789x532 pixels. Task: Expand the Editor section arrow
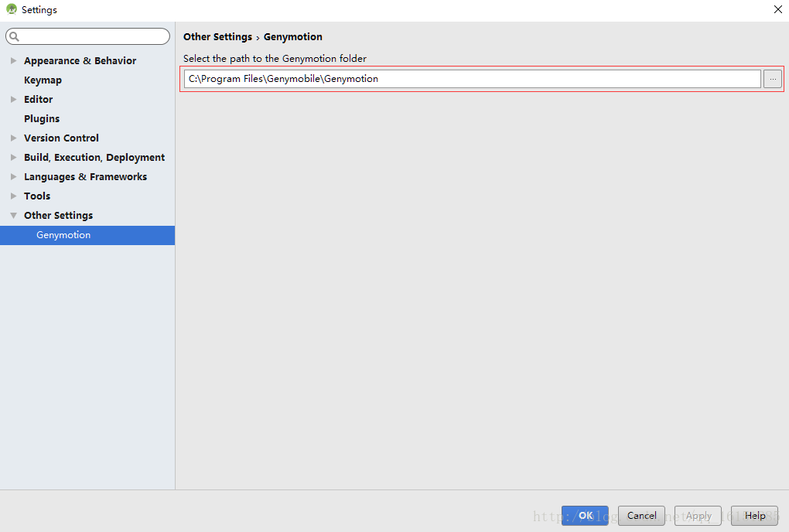click(x=14, y=99)
